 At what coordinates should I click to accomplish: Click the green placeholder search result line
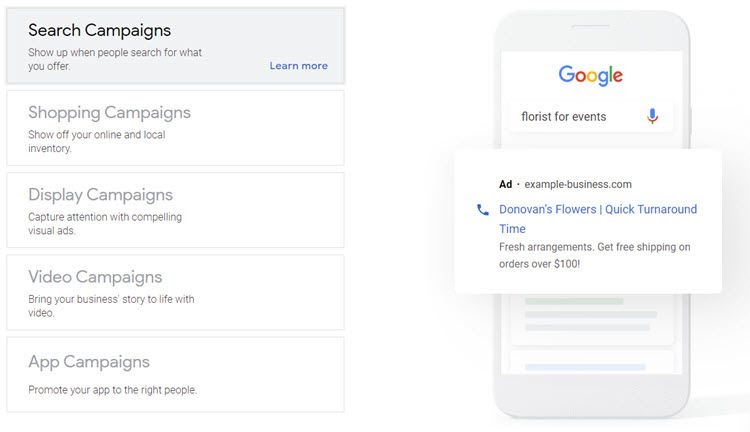(574, 301)
